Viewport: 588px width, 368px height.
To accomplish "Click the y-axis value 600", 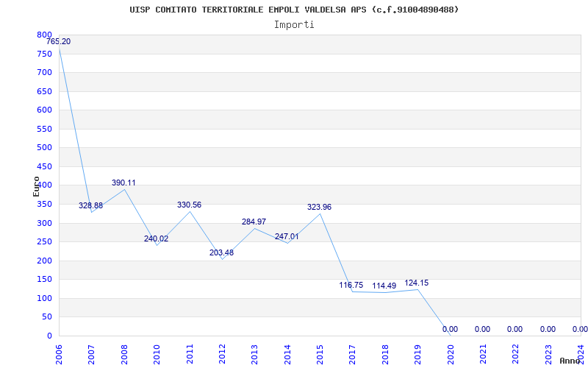I will pyautogui.click(x=44, y=110).
